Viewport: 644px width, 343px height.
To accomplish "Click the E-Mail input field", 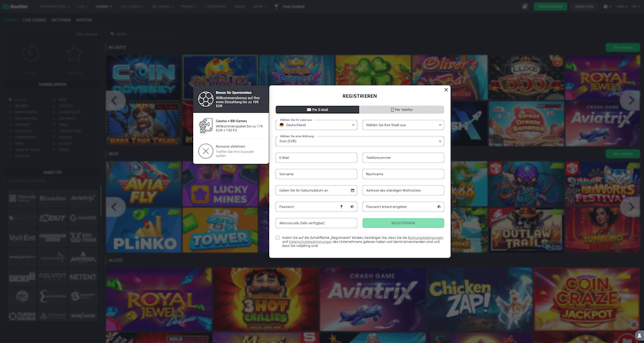I will point(316,158).
